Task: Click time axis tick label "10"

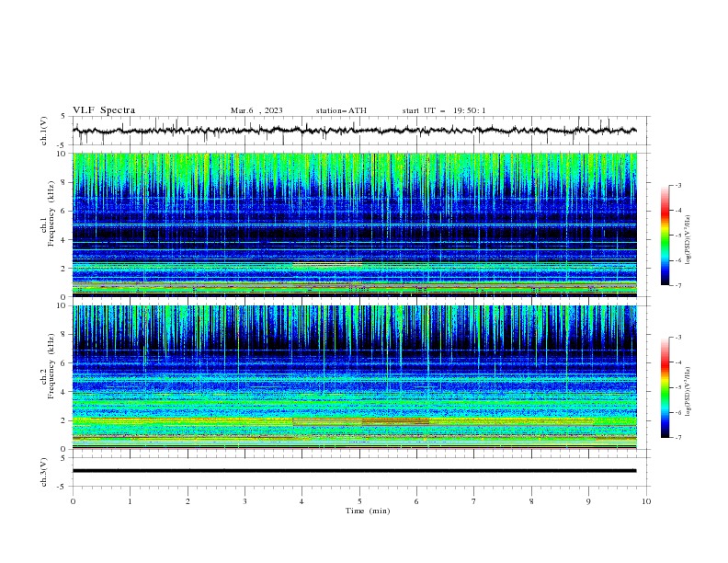Action: click(x=646, y=501)
